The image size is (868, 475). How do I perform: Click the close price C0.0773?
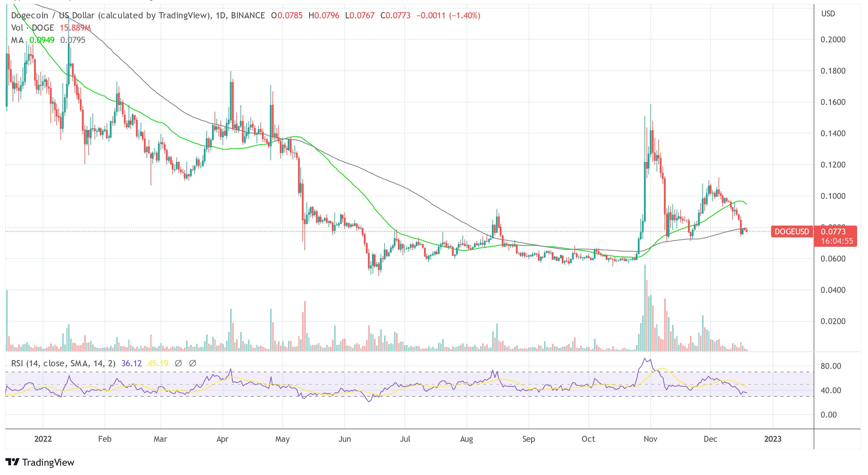coord(396,16)
